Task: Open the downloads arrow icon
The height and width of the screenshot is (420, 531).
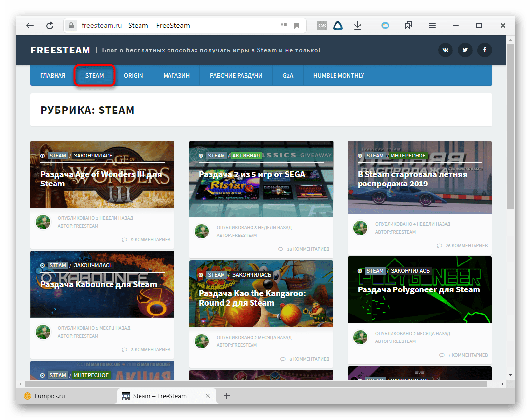Action: pyautogui.click(x=358, y=26)
